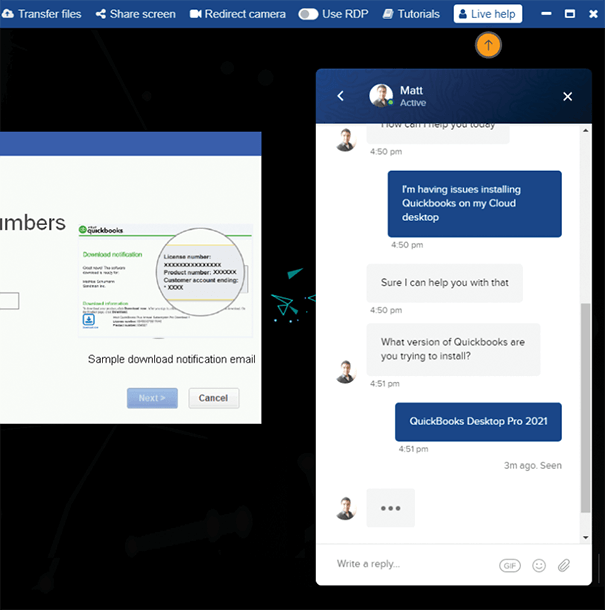
Task: Maximize the remote session window
Action: click(x=570, y=14)
